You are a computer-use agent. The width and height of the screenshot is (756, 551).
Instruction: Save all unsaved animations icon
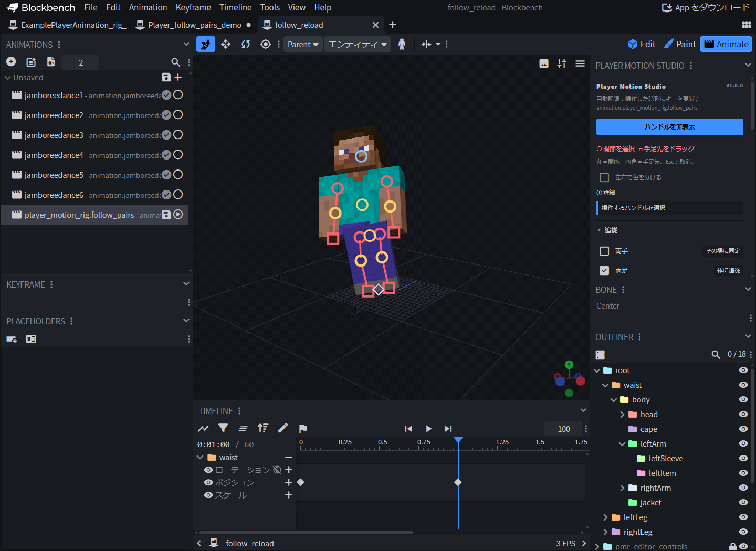click(166, 77)
